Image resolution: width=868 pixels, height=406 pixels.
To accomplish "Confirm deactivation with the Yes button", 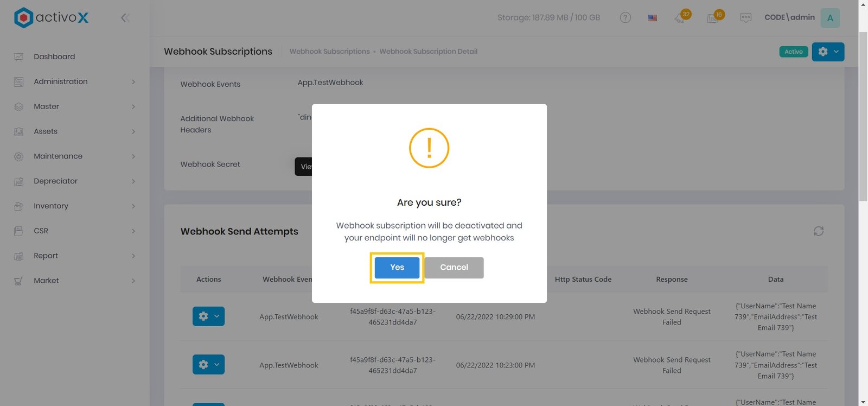I will point(397,268).
